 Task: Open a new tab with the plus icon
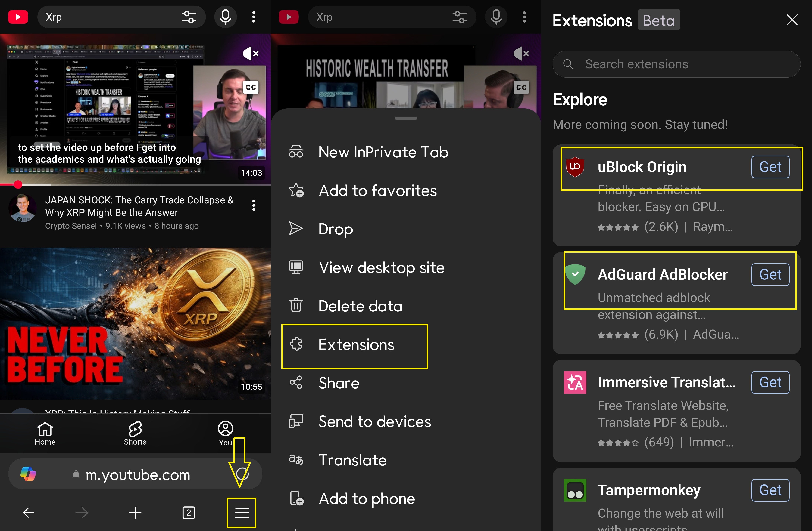tap(135, 513)
